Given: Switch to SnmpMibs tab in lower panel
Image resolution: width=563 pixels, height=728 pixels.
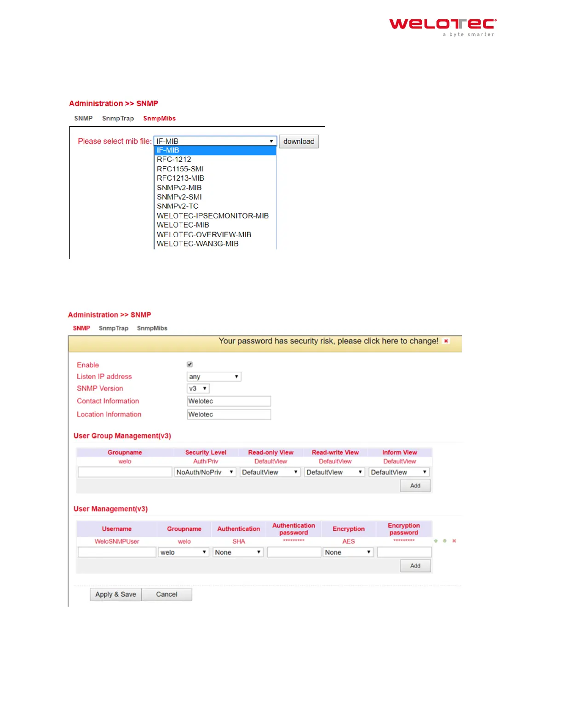Looking at the screenshot, I should pos(152,328).
